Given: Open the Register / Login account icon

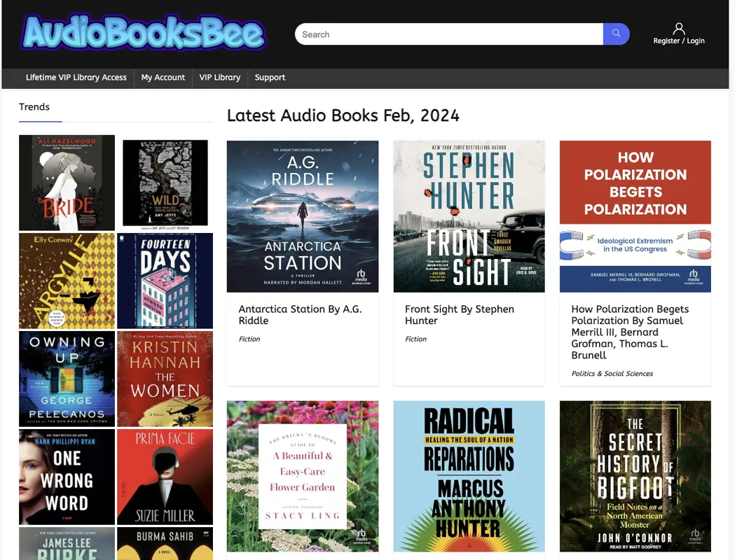Looking at the screenshot, I should (x=678, y=29).
